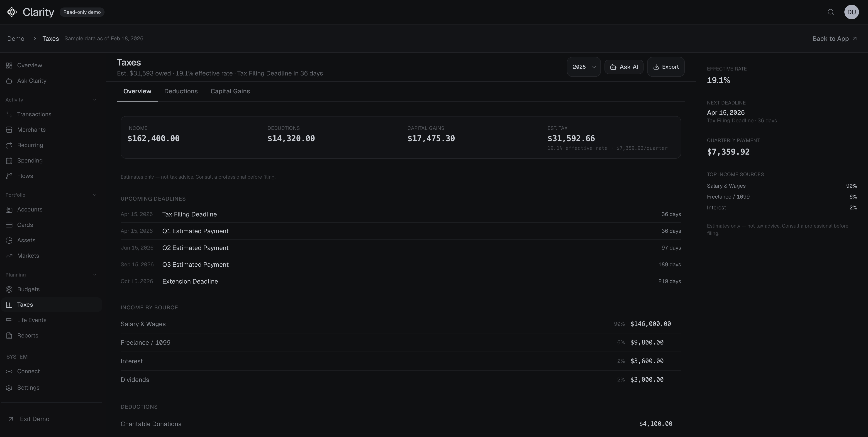Switch to the Capital Gains tab
The width and height of the screenshot is (868, 437).
click(x=230, y=91)
